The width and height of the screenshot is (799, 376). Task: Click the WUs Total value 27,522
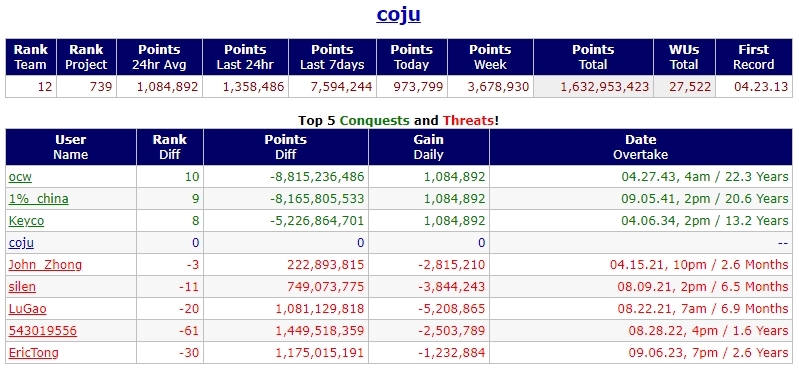[684, 87]
